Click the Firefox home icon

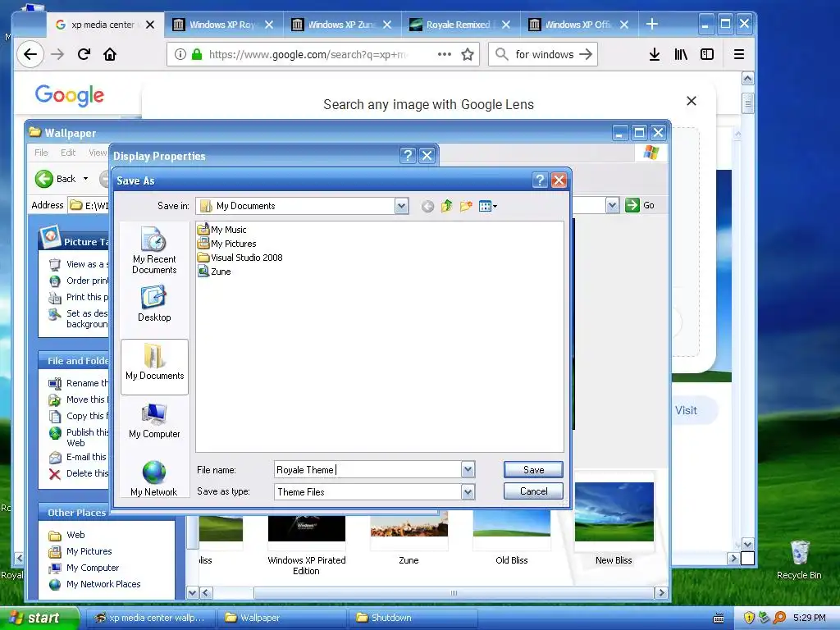[110, 54]
